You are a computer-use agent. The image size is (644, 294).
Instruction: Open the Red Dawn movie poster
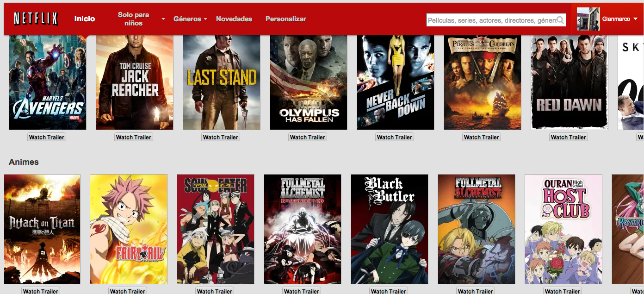(570, 82)
